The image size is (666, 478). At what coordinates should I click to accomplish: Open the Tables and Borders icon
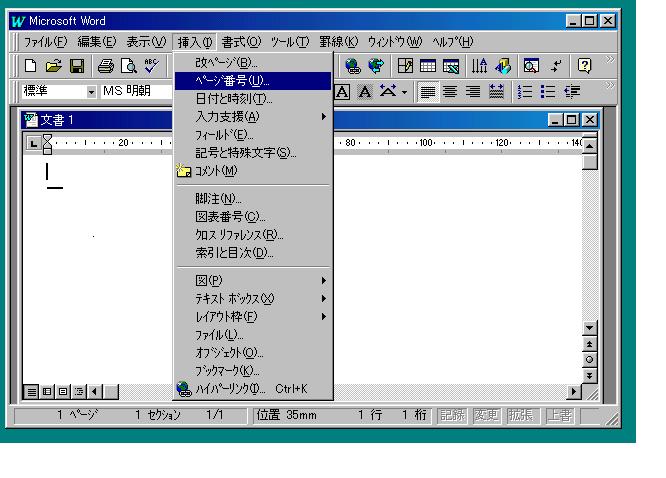coord(405,66)
